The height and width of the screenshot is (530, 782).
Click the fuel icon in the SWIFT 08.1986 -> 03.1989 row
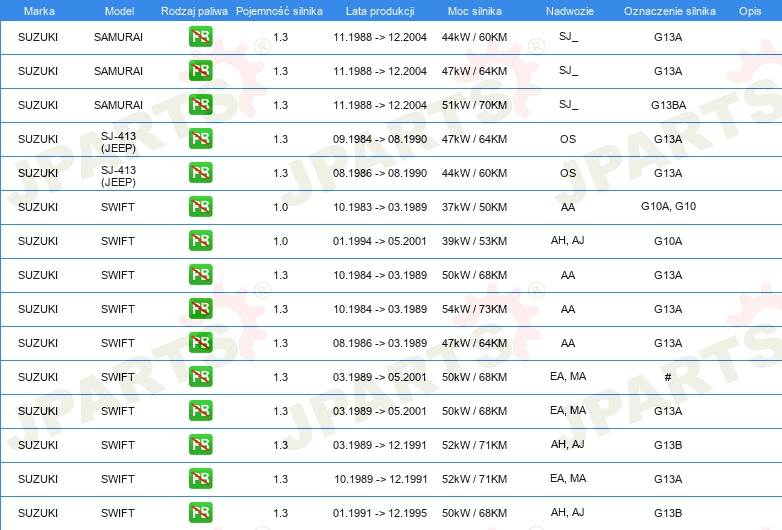click(x=200, y=342)
